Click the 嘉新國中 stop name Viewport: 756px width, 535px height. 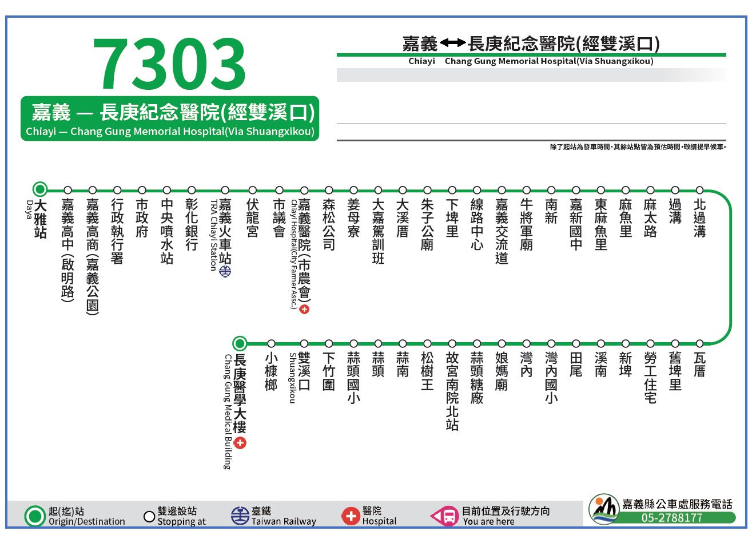tap(576, 225)
